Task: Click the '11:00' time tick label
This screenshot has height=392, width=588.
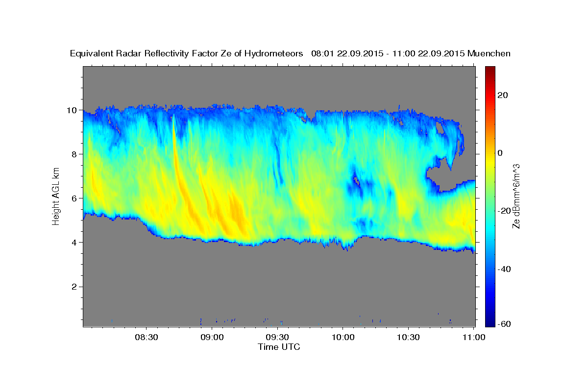Action: (x=473, y=337)
